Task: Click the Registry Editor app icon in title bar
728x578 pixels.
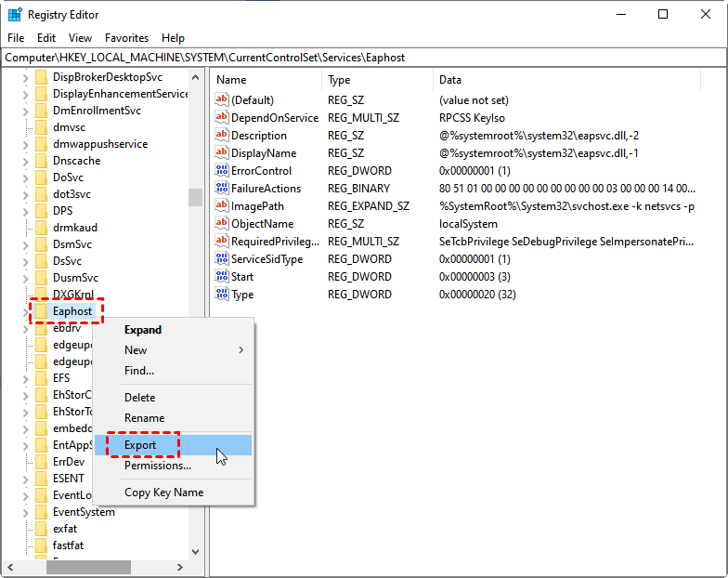Action: coord(15,15)
